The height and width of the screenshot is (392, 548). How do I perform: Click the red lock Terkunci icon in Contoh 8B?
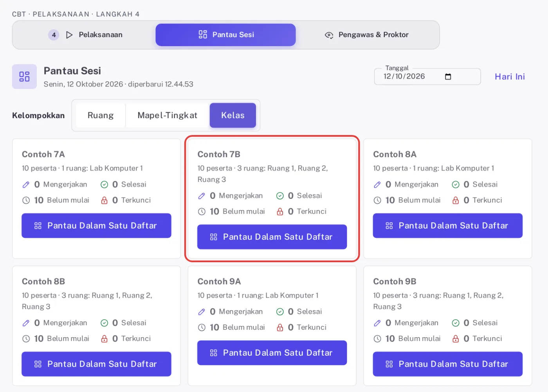(104, 339)
